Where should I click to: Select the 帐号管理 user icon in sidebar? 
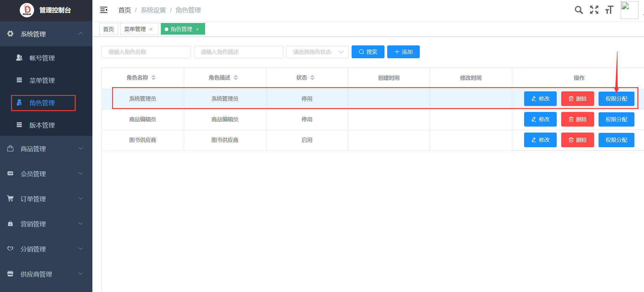point(19,58)
